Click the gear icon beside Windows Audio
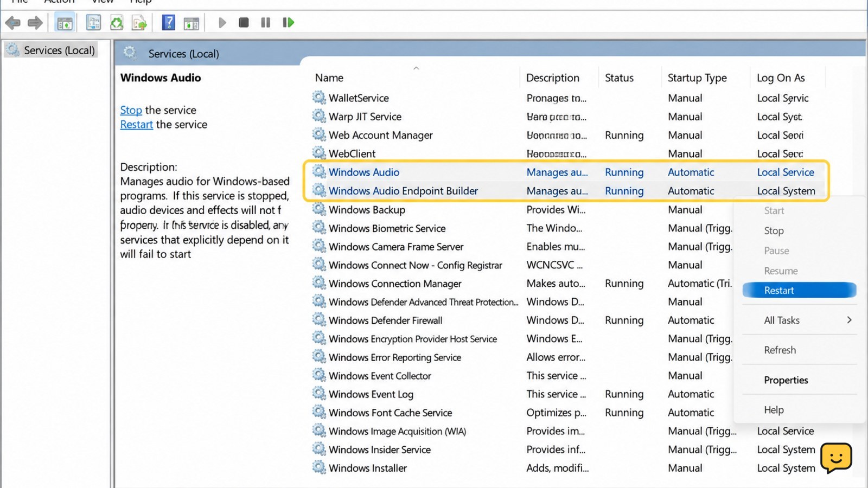Screen dimensions: 868x488 tap(319, 172)
